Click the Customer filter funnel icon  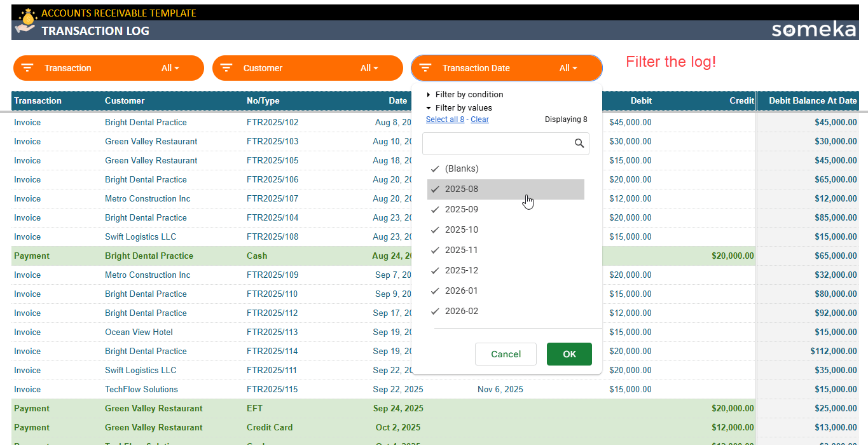point(226,67)
